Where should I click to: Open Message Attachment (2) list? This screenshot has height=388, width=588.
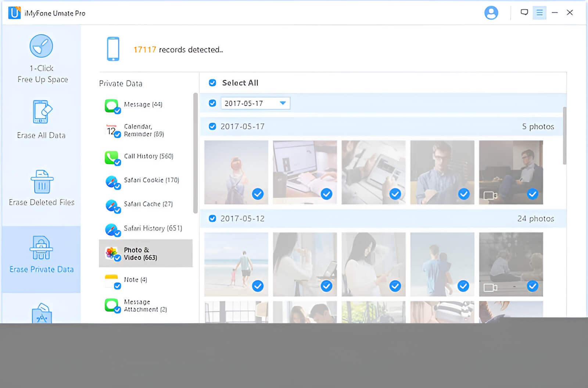coord(145,306)
